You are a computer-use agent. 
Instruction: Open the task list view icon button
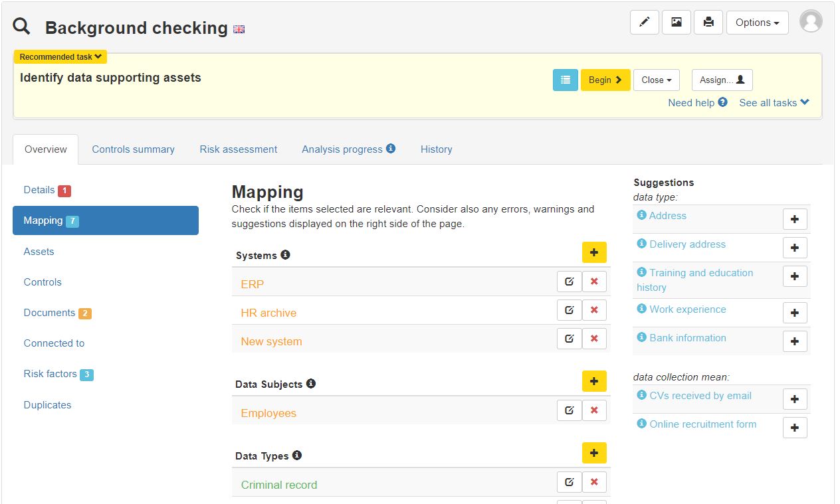[565, 80]
